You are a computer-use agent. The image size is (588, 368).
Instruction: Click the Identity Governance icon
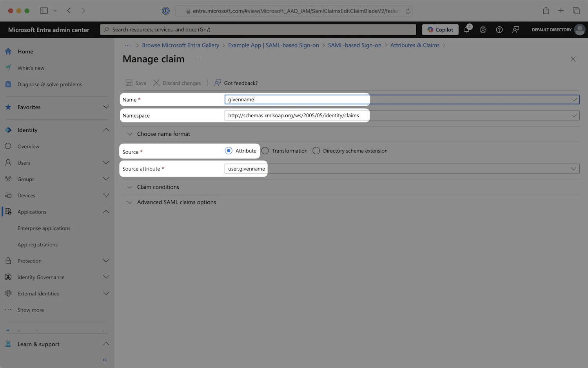pyautogui.click(x=8, y=277)
